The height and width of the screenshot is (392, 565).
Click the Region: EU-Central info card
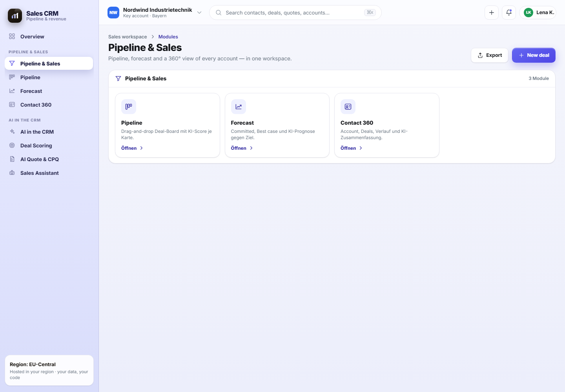tap(49, 370)
